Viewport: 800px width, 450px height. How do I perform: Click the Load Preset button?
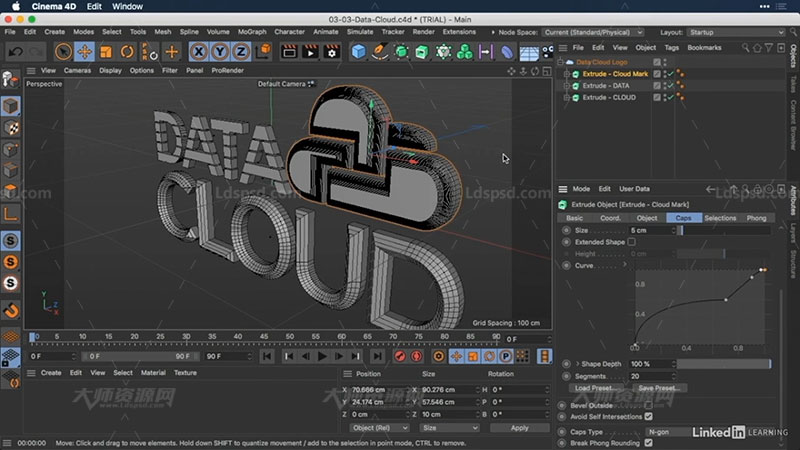point(595,388)
